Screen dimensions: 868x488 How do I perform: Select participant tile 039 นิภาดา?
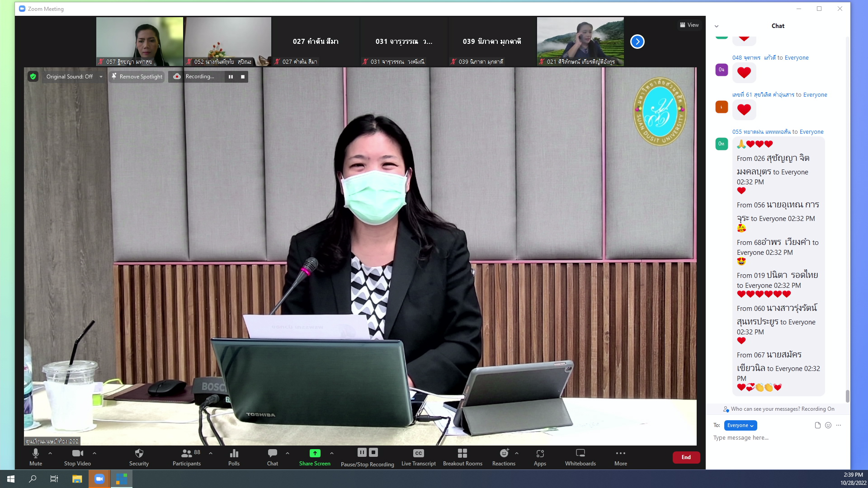492,42
